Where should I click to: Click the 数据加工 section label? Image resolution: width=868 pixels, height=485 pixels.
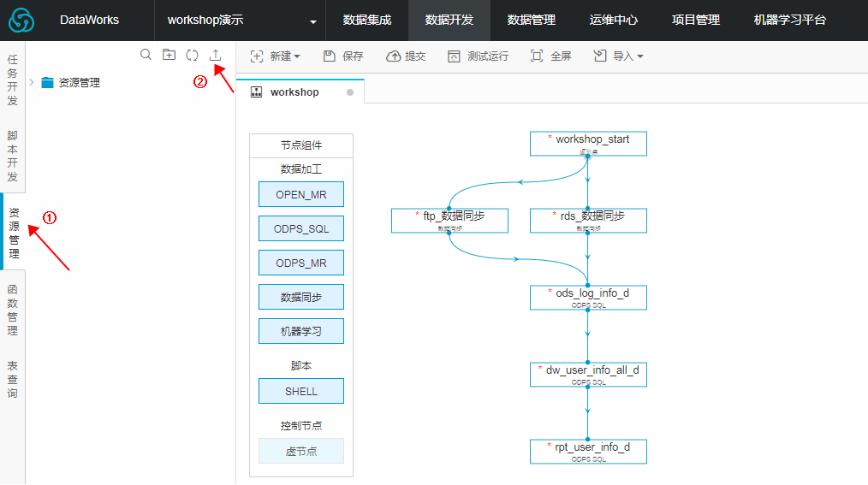point(301,169)
